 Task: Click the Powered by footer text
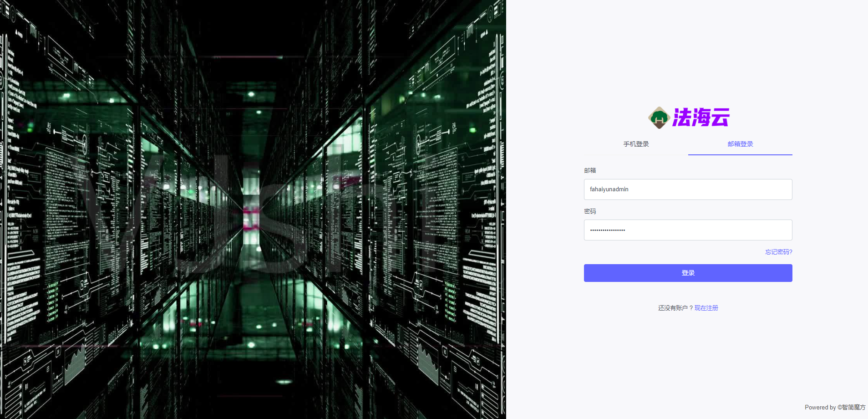(820, 407)
